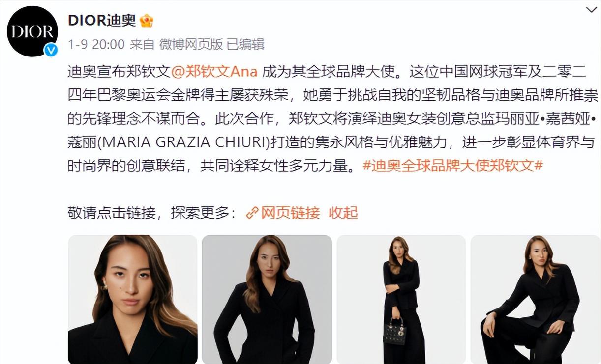
Task: Click the 敬请点击链接，探索更多 text line
Action: pos(153,213)
